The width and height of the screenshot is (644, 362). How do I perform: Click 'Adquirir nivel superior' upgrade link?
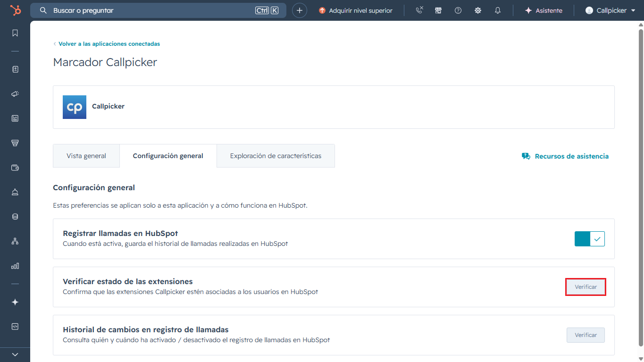click(356, 10)
